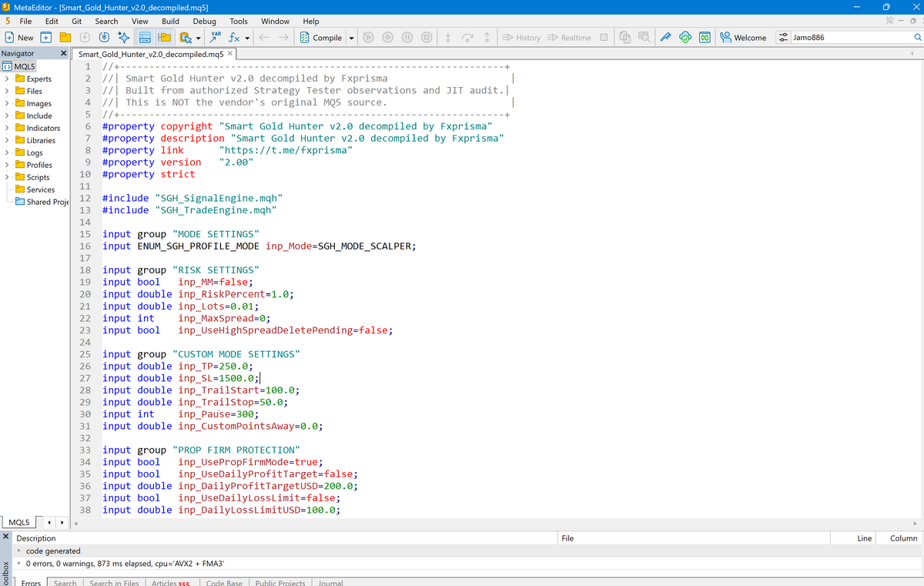Close the Smart_Gold_Hunter_v2.0_decompiled.mq5 tab
Image resolution: width=924 pixels, height=586 pixels.
(229, 54)
